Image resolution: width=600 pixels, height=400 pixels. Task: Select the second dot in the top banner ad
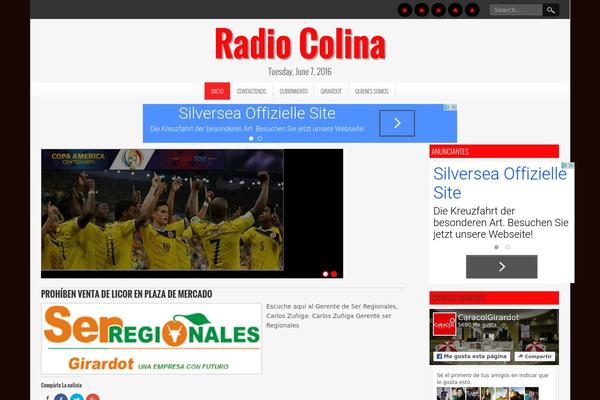pyautogui.click(x=260, y=139)
